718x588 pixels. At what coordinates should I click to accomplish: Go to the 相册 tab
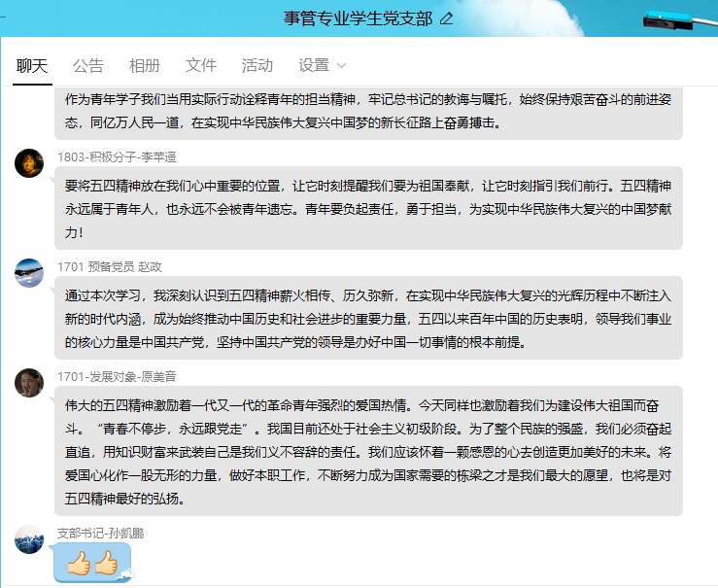145,65
